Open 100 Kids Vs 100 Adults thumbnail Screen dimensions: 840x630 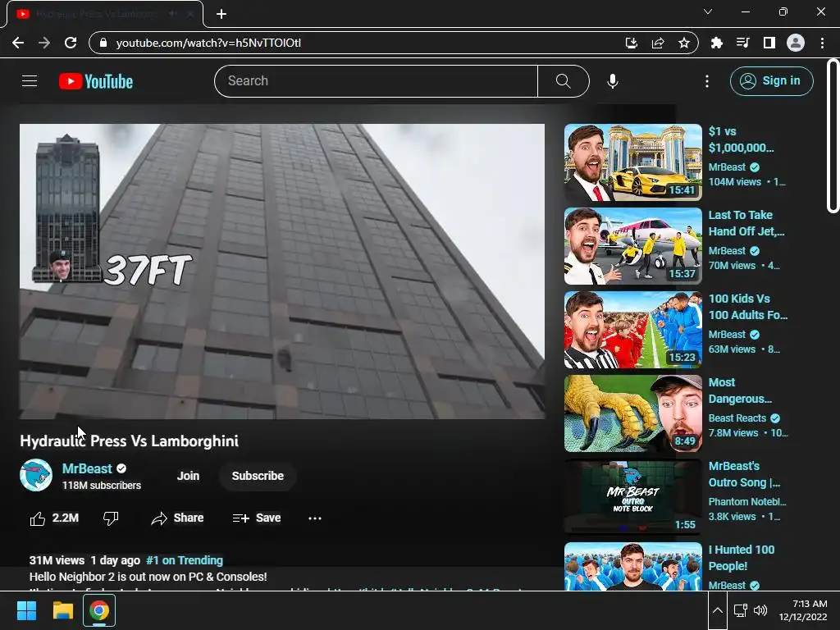point(632,330)
